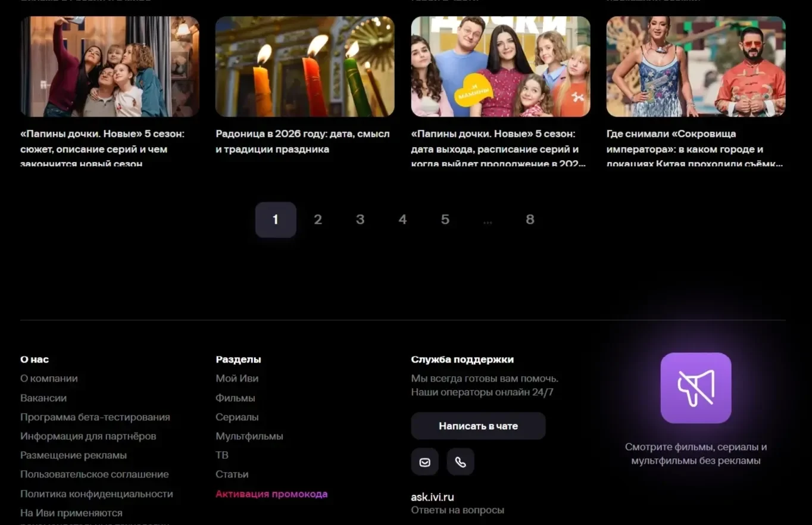Image resolution: width=812 pixels, height=525 pixels.
Task: Click the Смотрите фильмы без рекламы text
Action: [696, 454]
